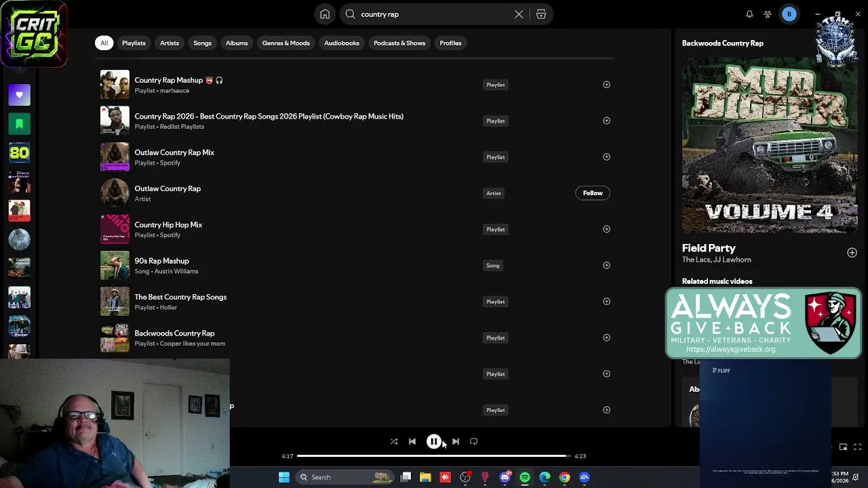Open File Explorer from taskbar
Viewport: 868px width, 488px height.
pos(425,477)
